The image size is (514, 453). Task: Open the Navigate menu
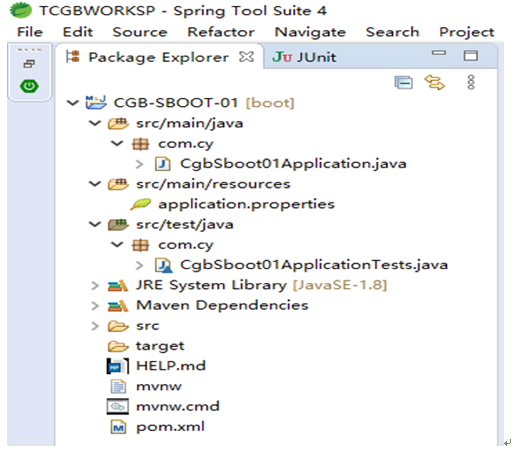[310, 33]
